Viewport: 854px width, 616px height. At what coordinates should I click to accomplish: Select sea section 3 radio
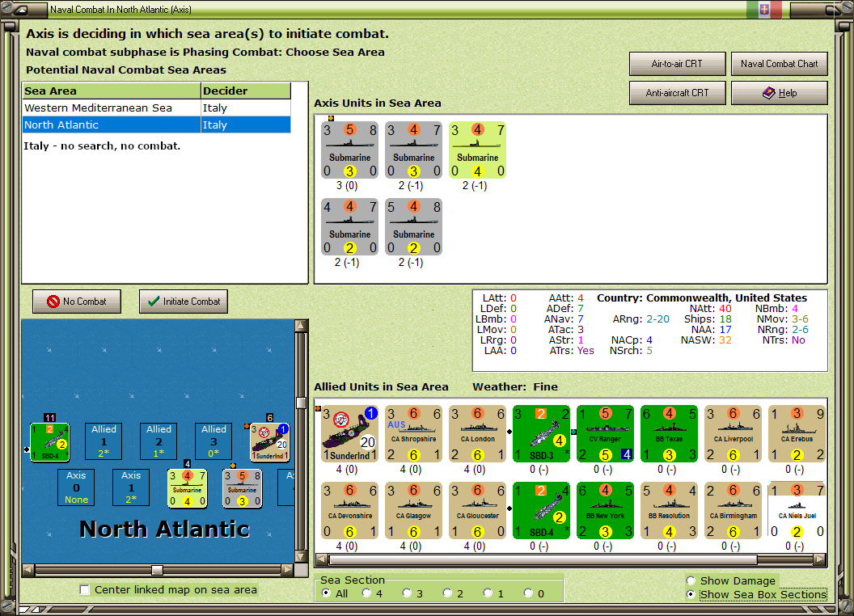pyautogui.click(x=407, y=593)
